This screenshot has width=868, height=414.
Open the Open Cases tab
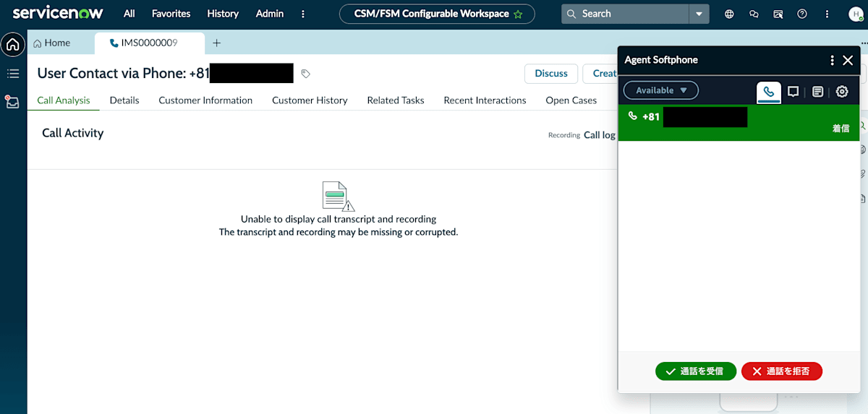571,100
